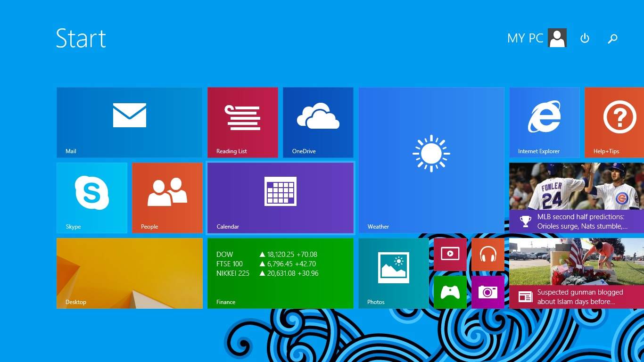Open the Finance stock tile
The width and height of the screenshot is (644, 362).
click(280, 273)
